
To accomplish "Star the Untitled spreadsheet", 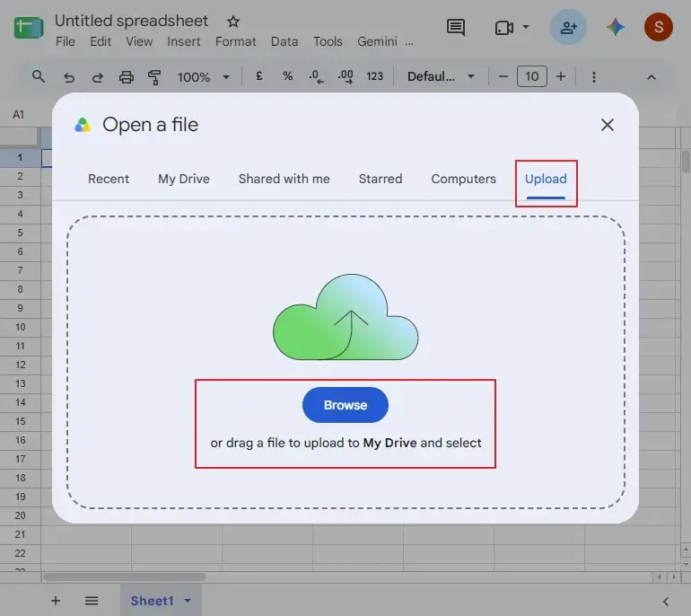I will [232, 22].
